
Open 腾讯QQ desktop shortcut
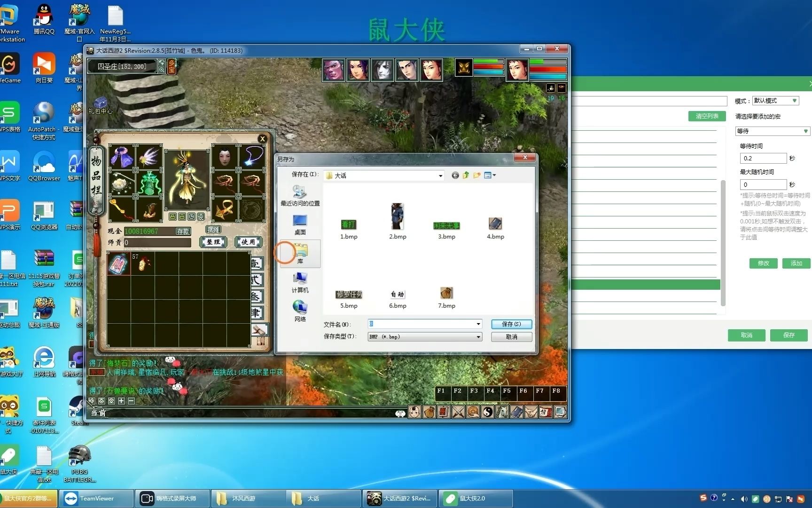point(44,19)
